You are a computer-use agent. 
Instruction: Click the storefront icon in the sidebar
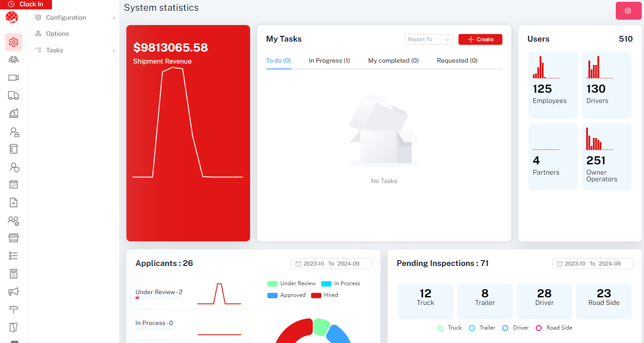[x=13, y=238]
